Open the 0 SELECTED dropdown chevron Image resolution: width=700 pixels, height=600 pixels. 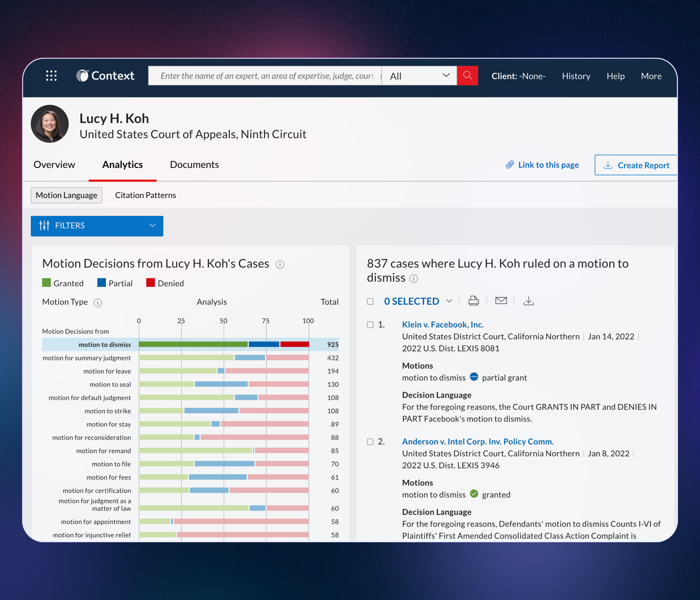(x=449, y=301)
